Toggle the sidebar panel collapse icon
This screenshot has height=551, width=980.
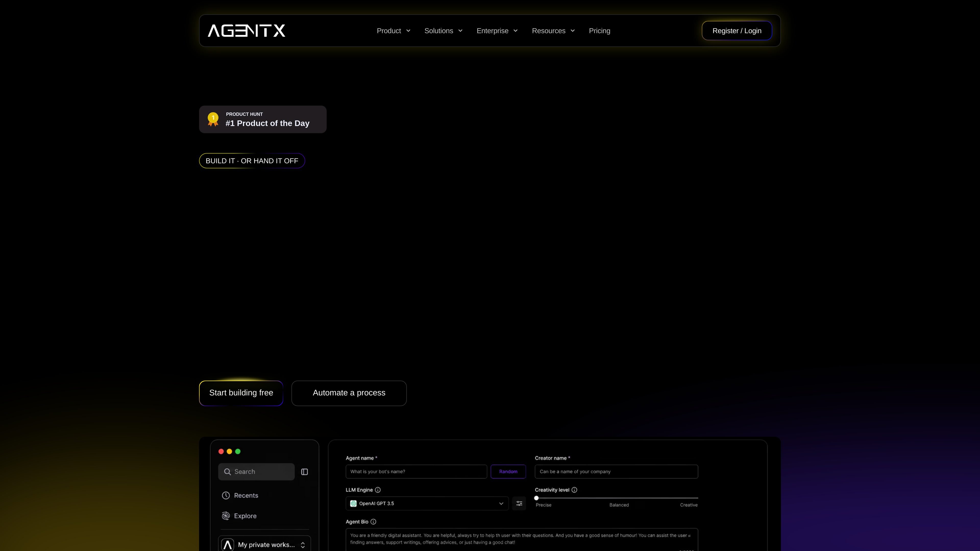(x=304, y=471)
